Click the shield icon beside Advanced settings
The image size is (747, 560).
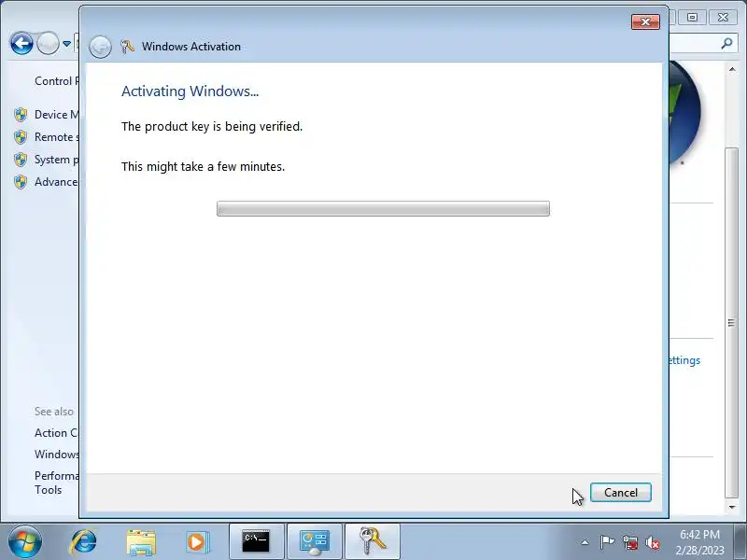(x=21, y=182)
